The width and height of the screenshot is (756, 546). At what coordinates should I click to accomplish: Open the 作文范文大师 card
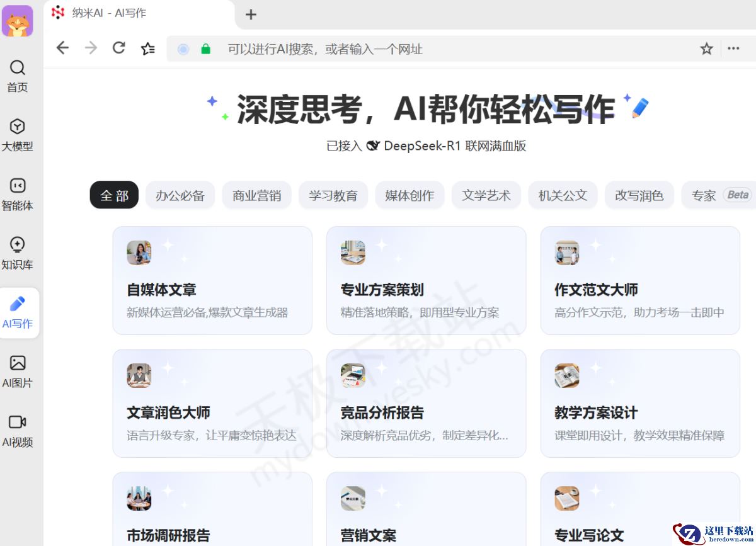click(640, 280)
